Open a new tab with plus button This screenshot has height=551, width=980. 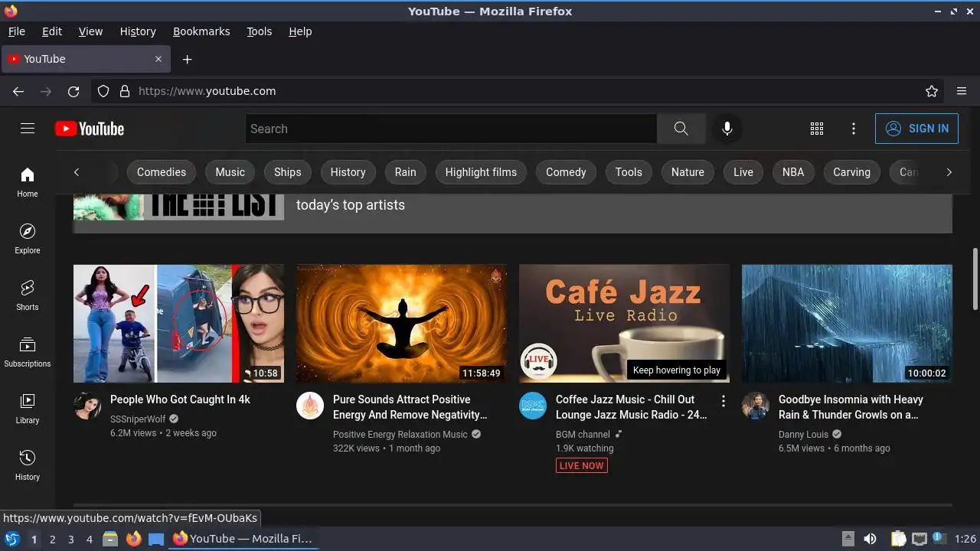click(x=187, y=59)
